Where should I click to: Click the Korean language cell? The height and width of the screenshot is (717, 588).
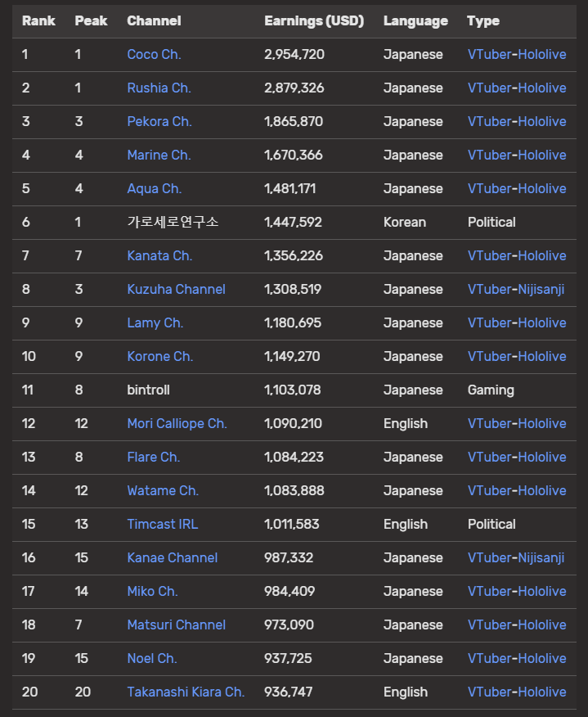pyautogui.click(x=404, y=223)
